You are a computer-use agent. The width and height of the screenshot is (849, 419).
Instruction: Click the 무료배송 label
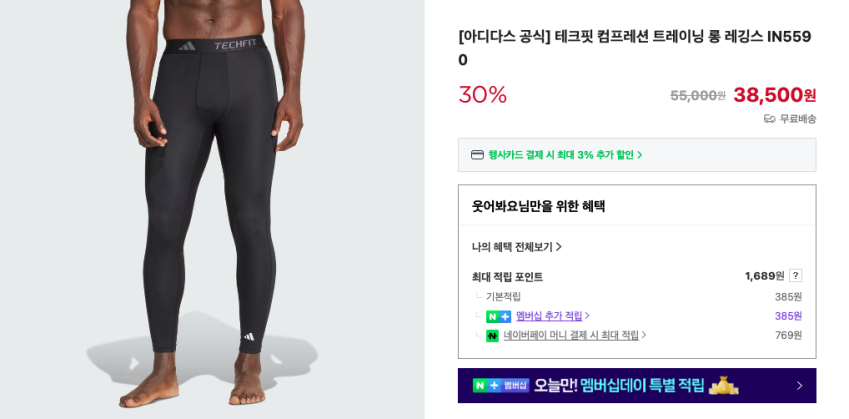tap(798, 119)
